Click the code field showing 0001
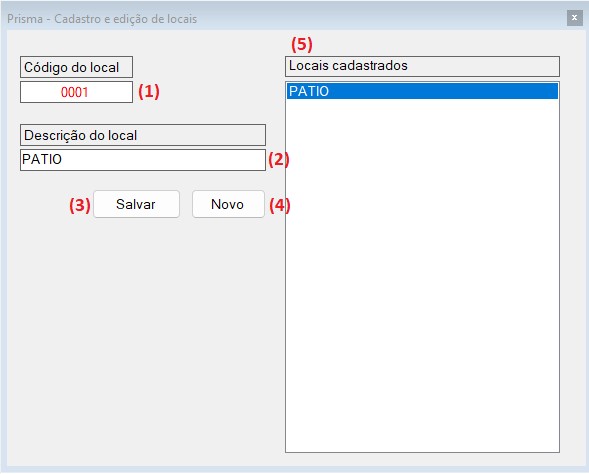This screenshot has height=474, width=589. pos(76,92)
